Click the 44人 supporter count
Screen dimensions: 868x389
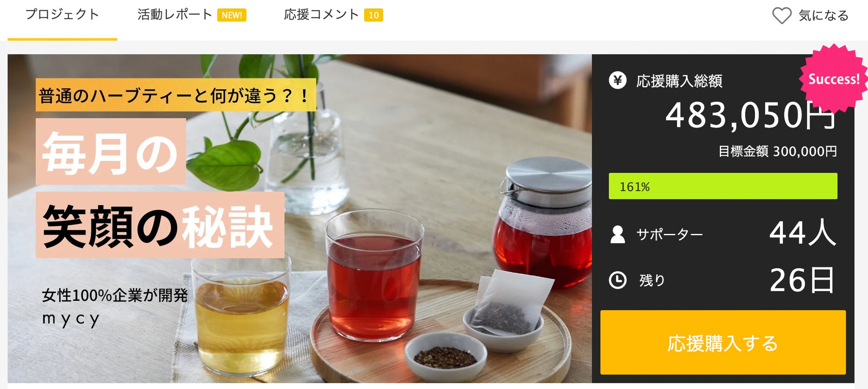tap(803, 233)
